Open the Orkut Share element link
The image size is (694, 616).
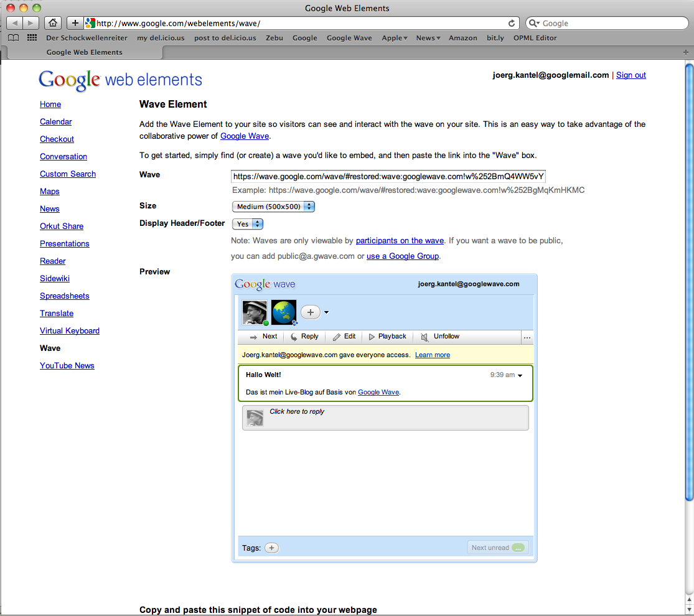[62, 226]
